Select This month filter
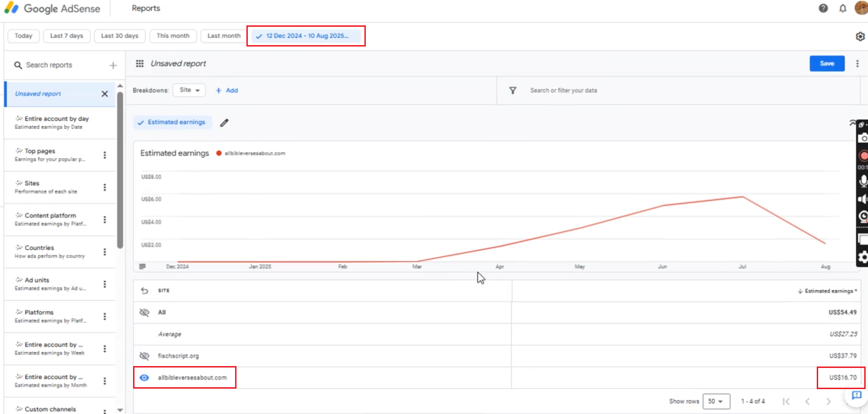868x414 pixels. [173, 36]
